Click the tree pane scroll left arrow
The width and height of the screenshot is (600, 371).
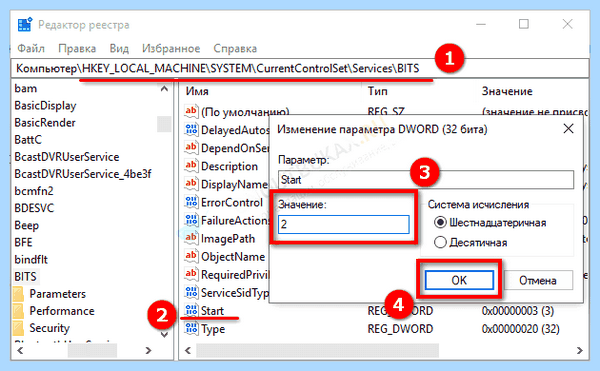coord(20,350)
